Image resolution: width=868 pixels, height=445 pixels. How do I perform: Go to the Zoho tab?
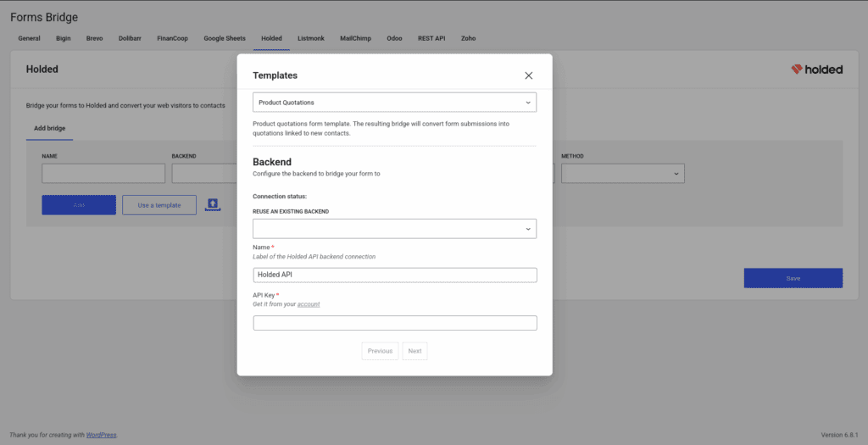click(x=468, y=38)
